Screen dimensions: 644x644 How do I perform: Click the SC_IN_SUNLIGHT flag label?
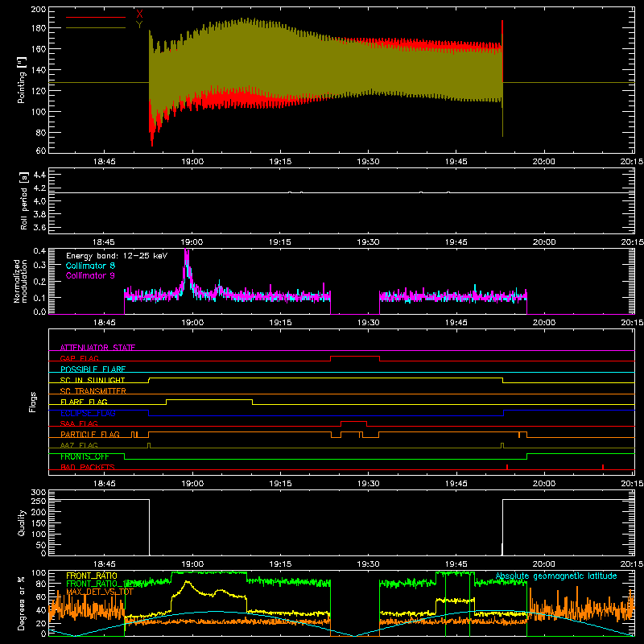point(93,380)
